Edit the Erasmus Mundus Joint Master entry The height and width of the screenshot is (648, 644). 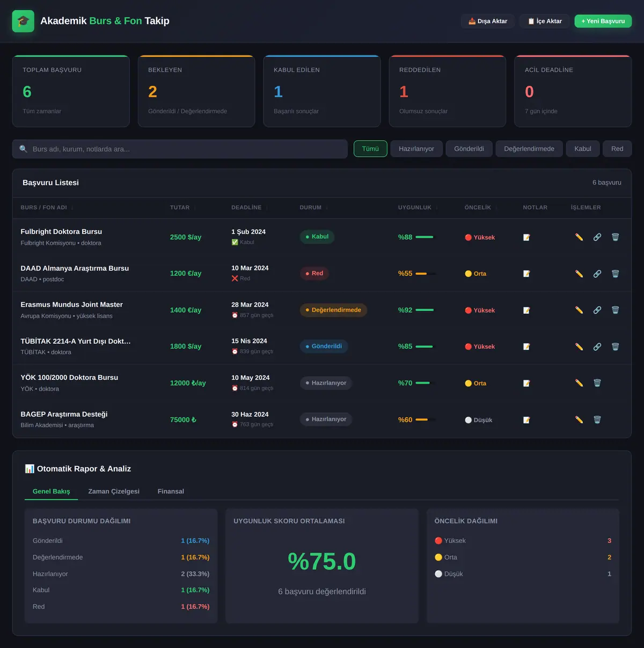tap(579, 310)
